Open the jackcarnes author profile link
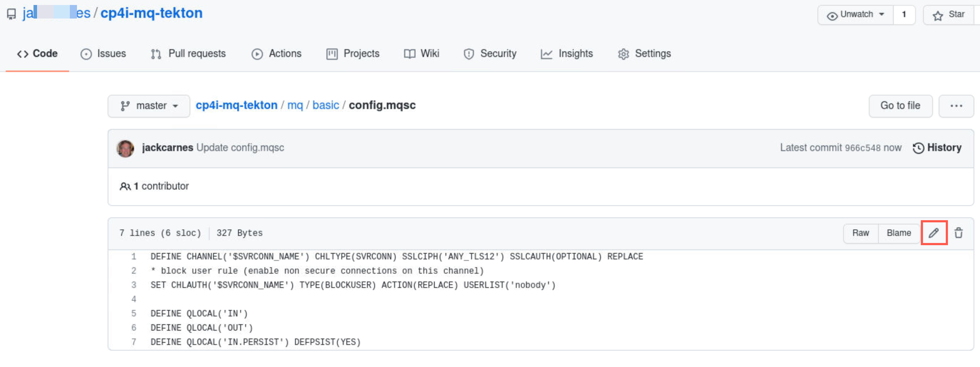The height and width of the screenshot is (367, 980). pyautogui.click(x=167, y=148)
